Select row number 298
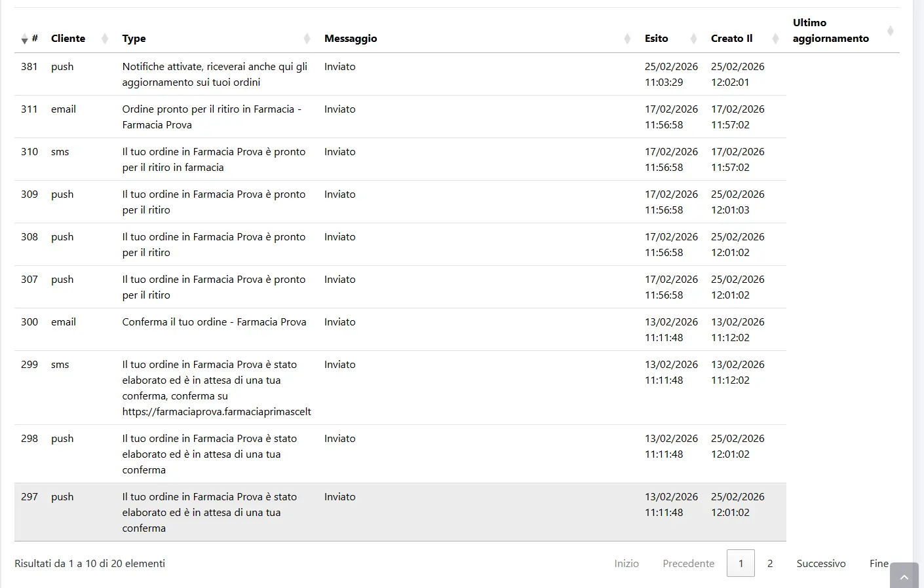 [x=29, y=439]
